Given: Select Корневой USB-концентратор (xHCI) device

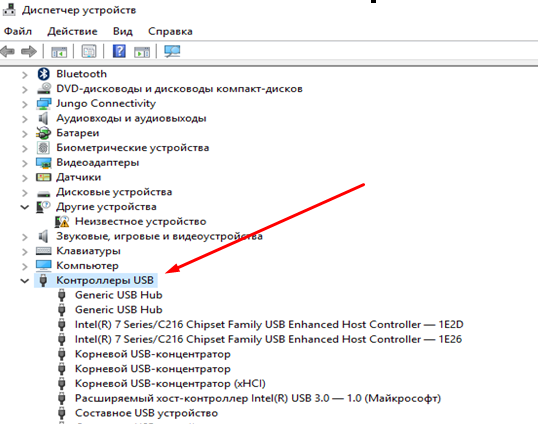Looking at the screenshot, I should [x=170, y=384].
